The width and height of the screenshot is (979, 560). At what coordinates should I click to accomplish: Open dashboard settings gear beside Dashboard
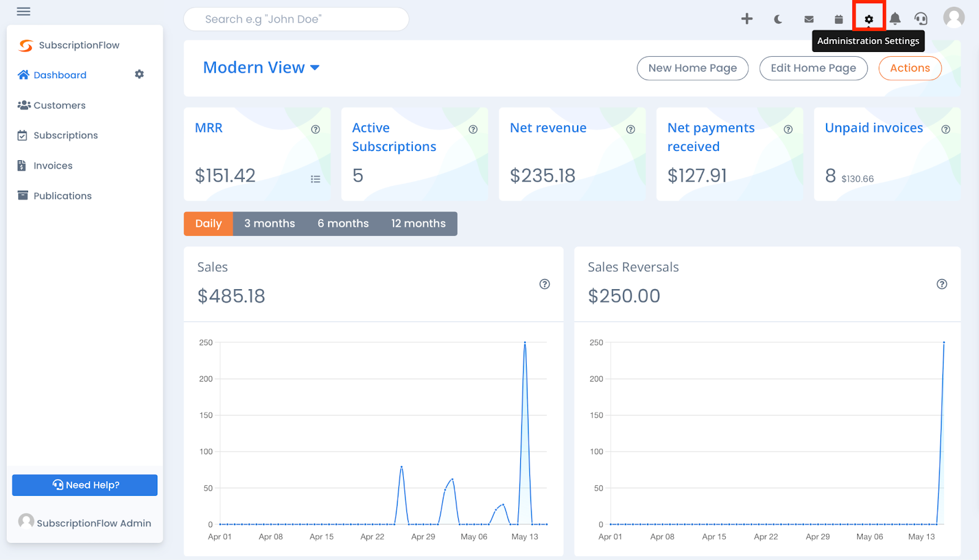coord(139,74)
